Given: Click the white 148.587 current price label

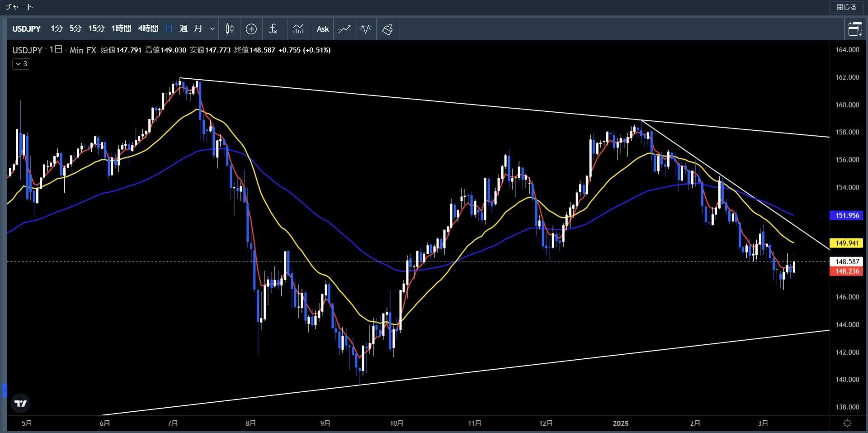Looking at the screenshot, I should point(847,262).
